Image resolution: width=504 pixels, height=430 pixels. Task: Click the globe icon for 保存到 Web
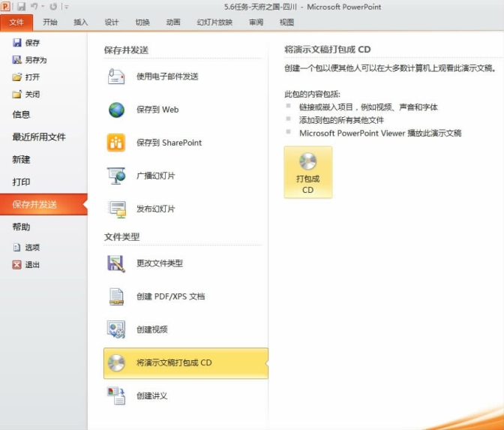(x=116, y=110)
